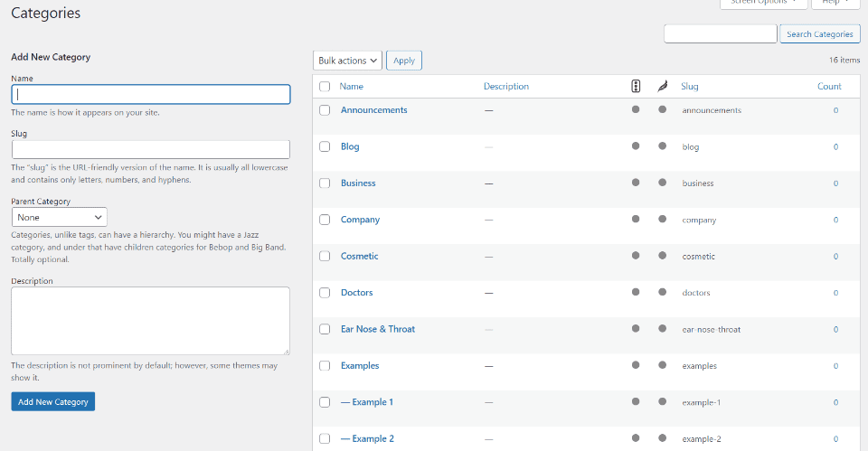Check the Example 1 category checkbox
This screenshot has width=868, height=451.
click(x=325, y=402)
